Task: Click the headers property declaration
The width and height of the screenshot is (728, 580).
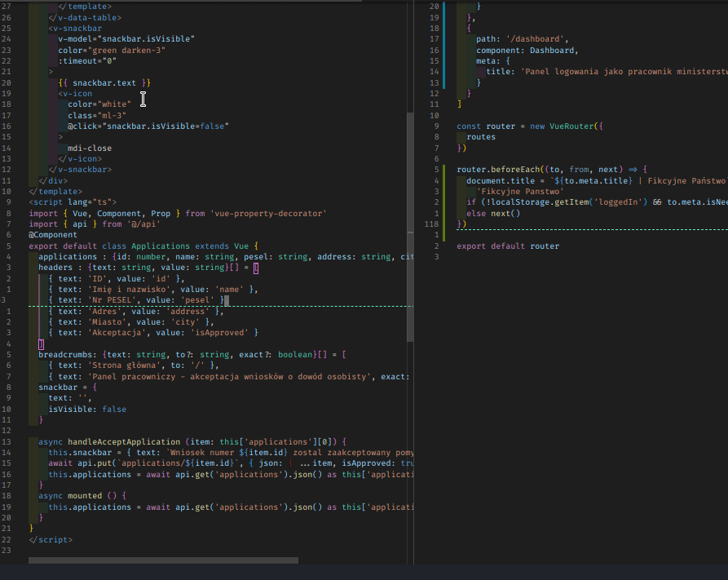Action: 148,268
